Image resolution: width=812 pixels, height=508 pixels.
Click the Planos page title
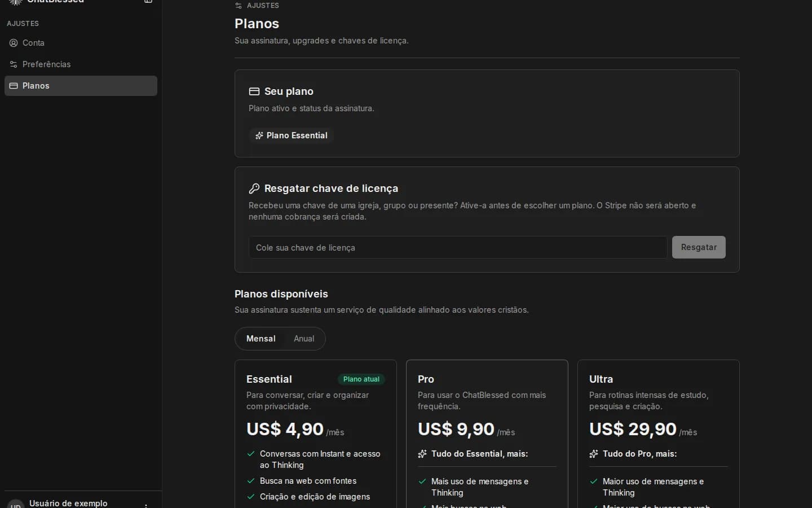(257, 24)
